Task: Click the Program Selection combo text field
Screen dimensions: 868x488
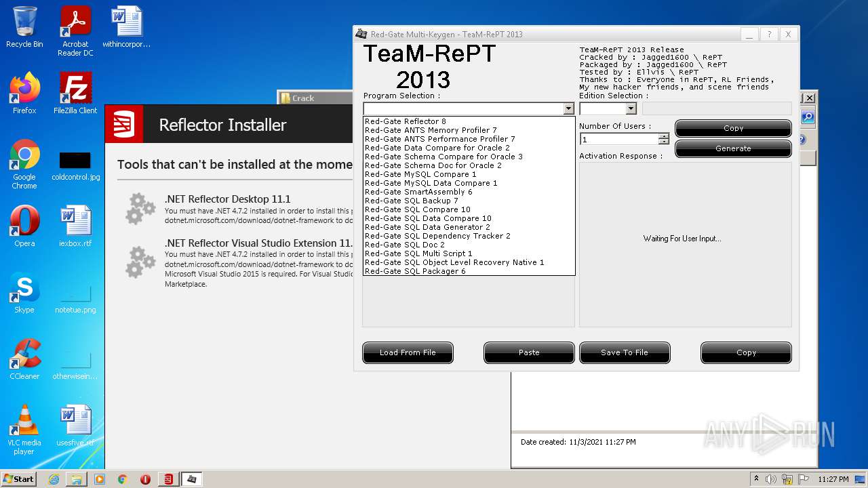Action: click(463, 108)
